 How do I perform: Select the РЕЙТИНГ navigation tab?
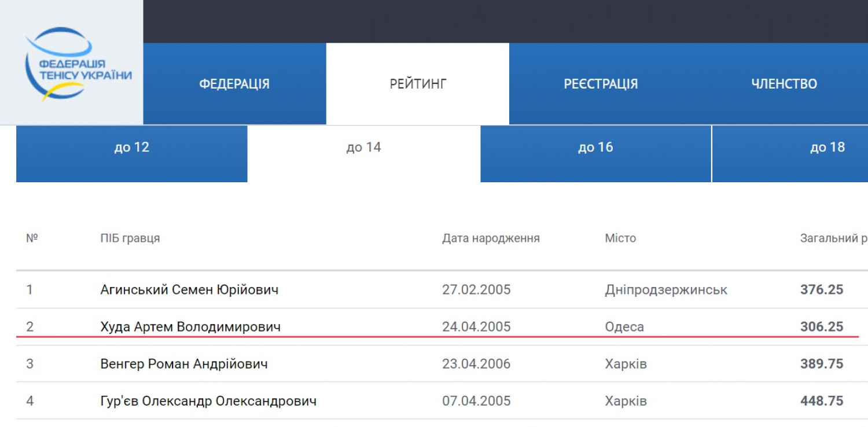[418, 84]
